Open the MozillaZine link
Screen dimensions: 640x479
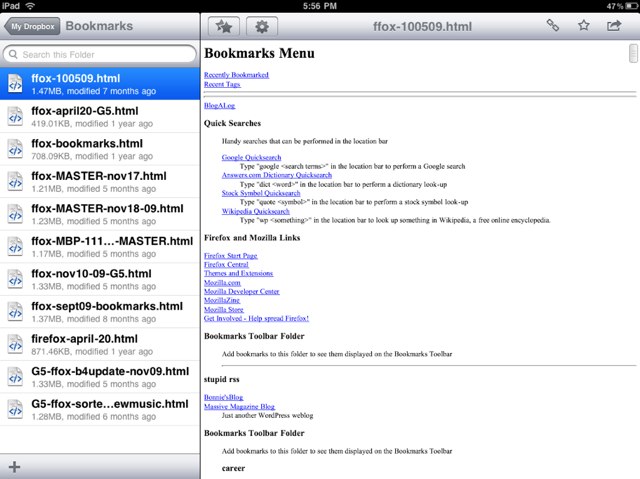[x=222, y=300]
